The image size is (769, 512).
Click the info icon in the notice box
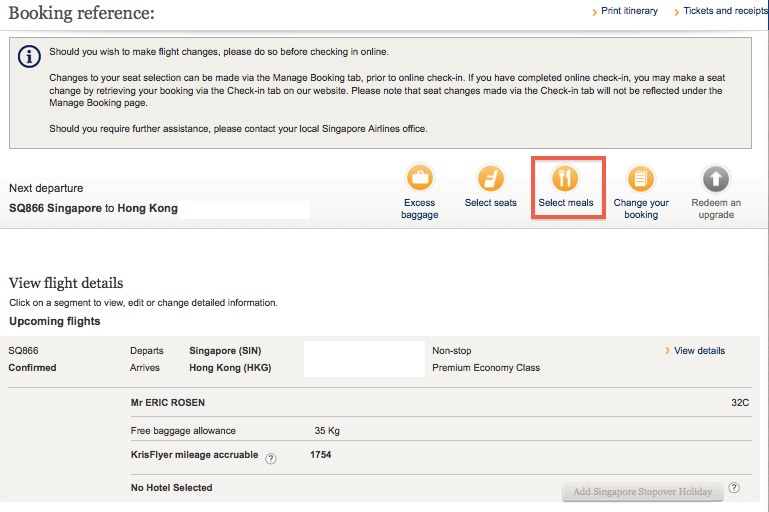pyautogui.click(x=29, y=57)
